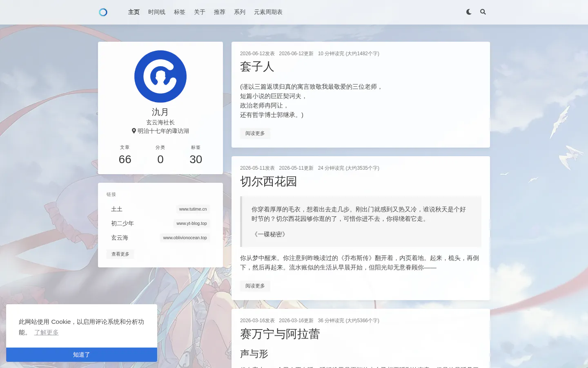Open the search magnifier icon

pyautogui.click(x=483, y=12)
